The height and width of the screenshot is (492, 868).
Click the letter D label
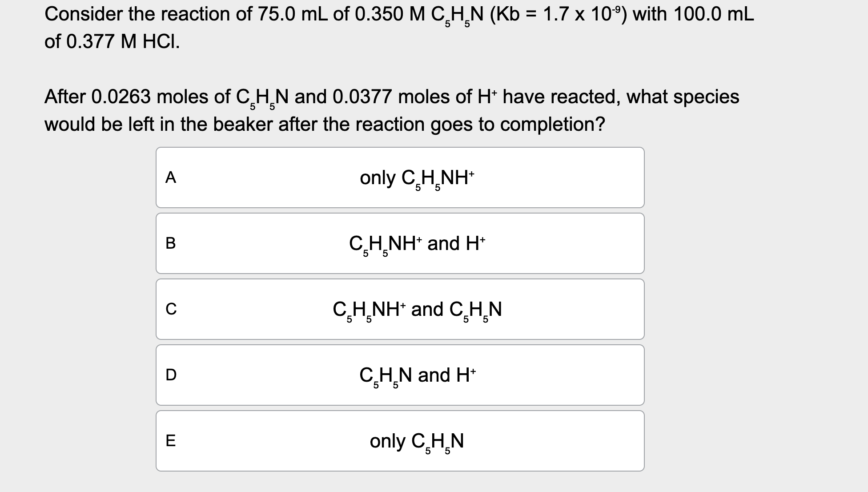click(x=171, y=374)
